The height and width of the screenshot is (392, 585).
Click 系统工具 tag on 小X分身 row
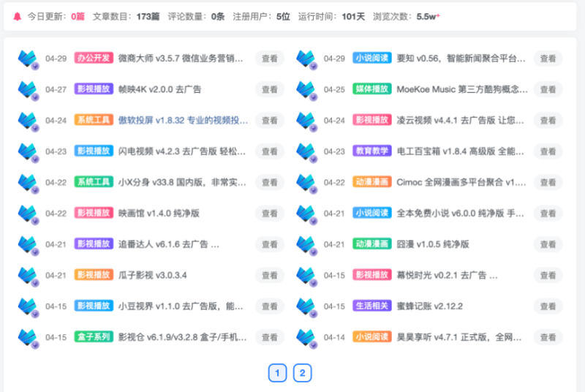94,181
